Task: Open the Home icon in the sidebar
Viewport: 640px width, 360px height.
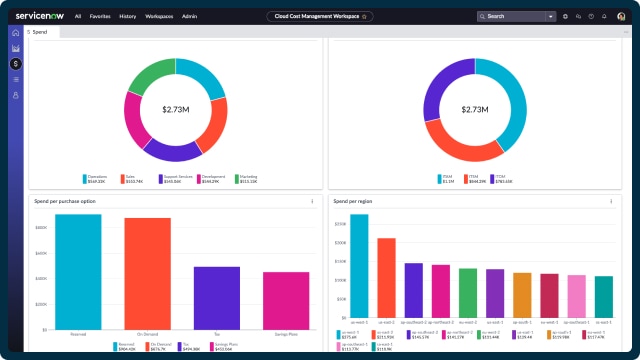Action: pos(16,33)
